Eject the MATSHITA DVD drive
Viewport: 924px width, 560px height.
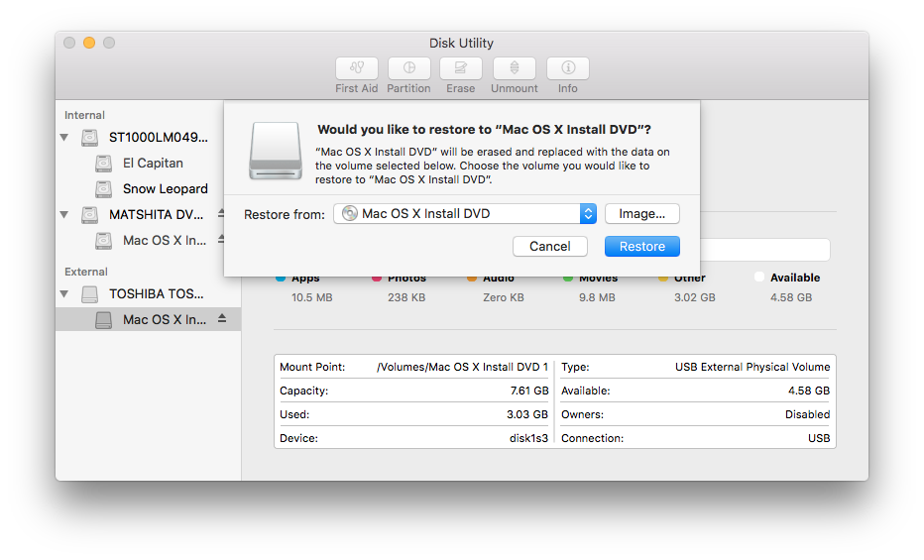221,212
